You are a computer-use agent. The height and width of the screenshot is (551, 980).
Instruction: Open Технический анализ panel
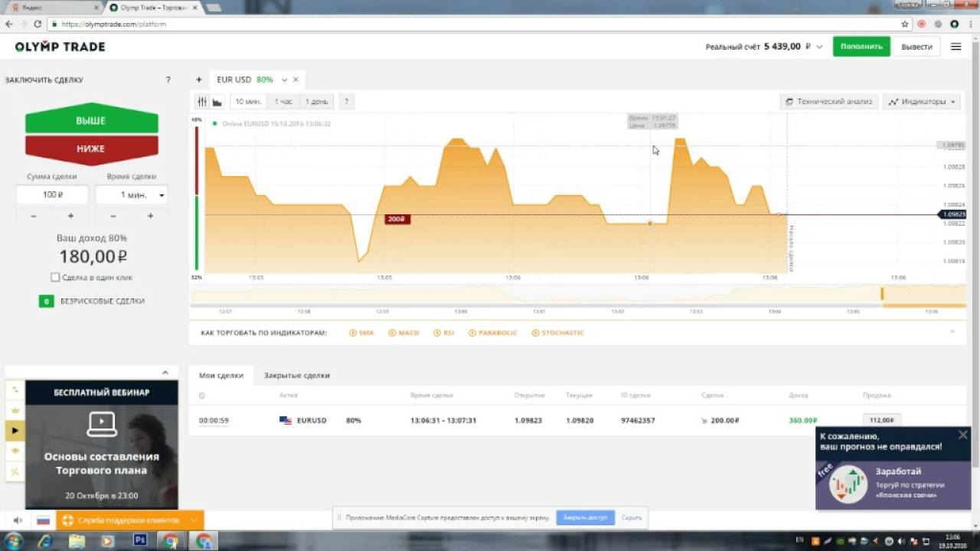click(829, 101)
